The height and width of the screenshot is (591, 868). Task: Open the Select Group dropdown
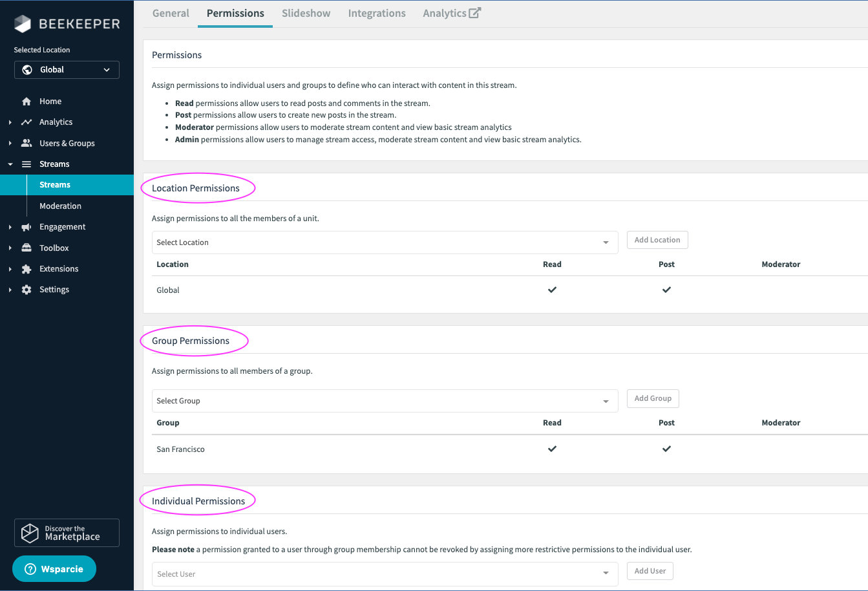coord(385,401)
